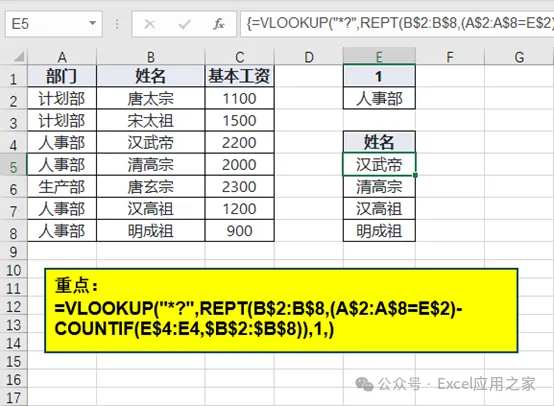Select row 9 header
554x406 pixels.
pos(13,252)
